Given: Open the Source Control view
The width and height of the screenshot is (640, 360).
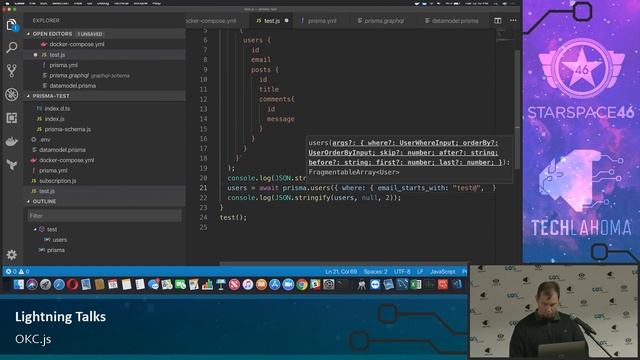Looking at the screenshot, I should pos(12,71).
